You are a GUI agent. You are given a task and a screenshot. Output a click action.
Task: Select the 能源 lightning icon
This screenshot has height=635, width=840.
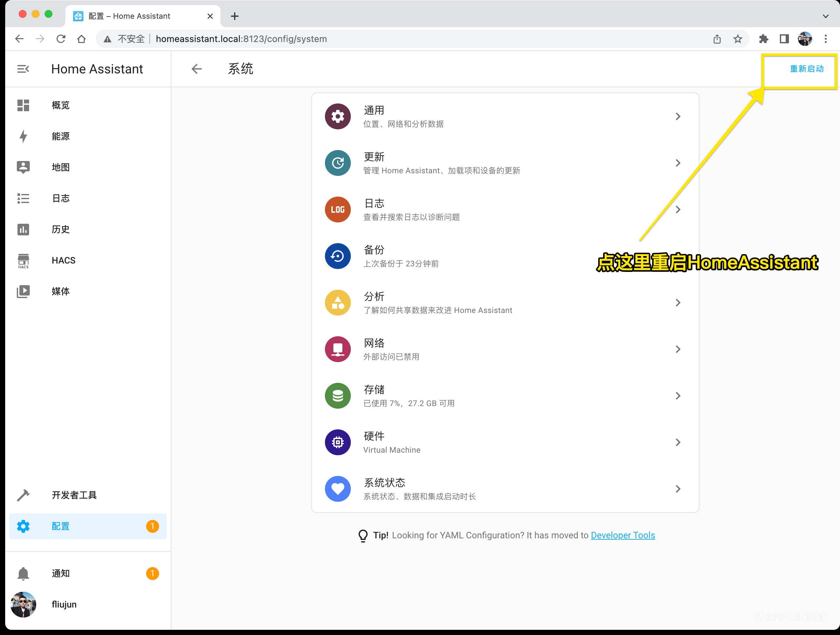pos(23,136)
